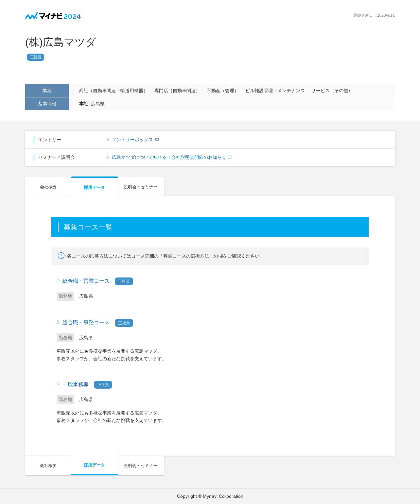Click the 正社員 badge under company name
Screen dimensions: 420x504
(x=35, y=57)
